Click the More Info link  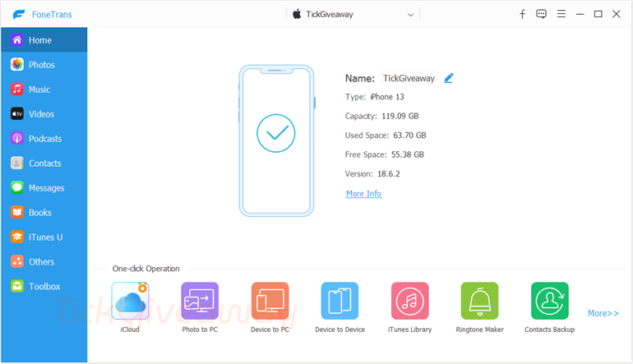point(363,194)
